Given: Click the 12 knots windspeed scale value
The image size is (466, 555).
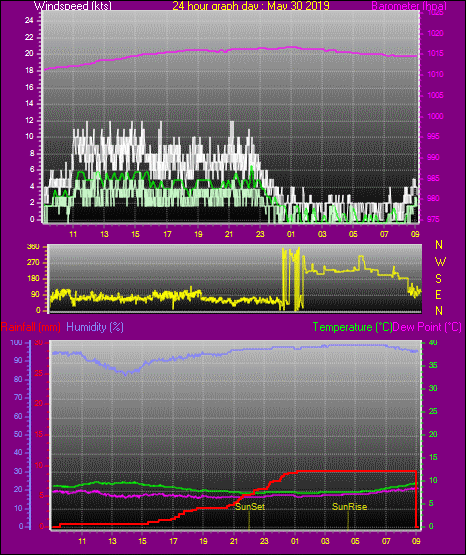Looking at the screenshot, I should tap(29, 120).
